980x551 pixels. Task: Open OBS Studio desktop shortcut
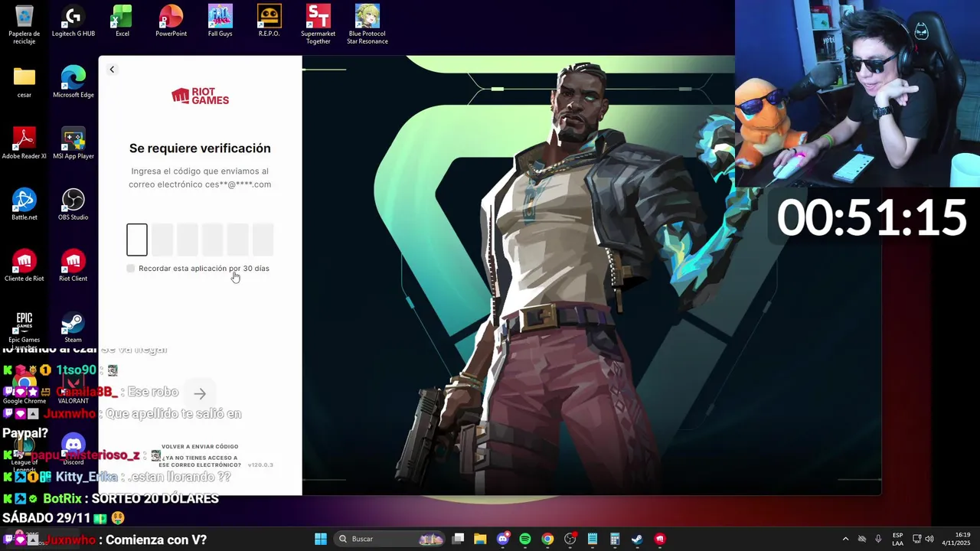pyautogui.click(x=73, y=205)
